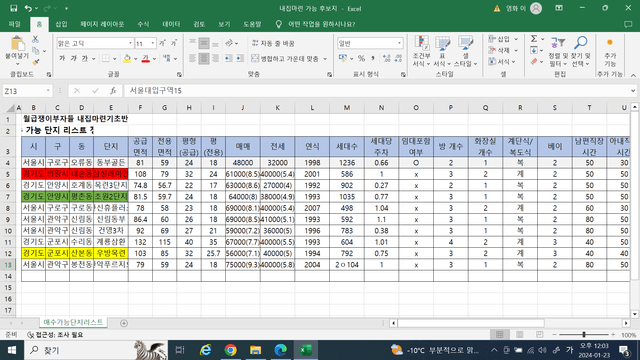Open the font size dropdown

153,43
